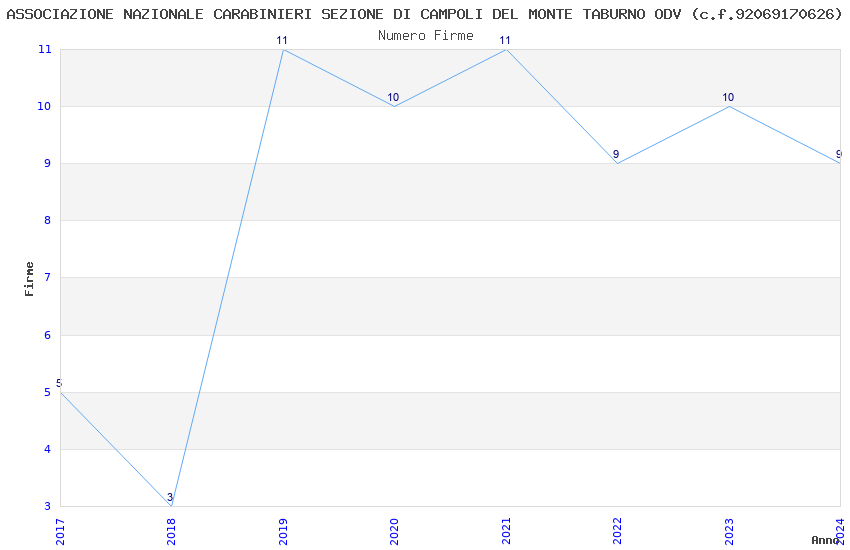Click the y-axis tick value 11
850x550 pixels.
point(44,49)
